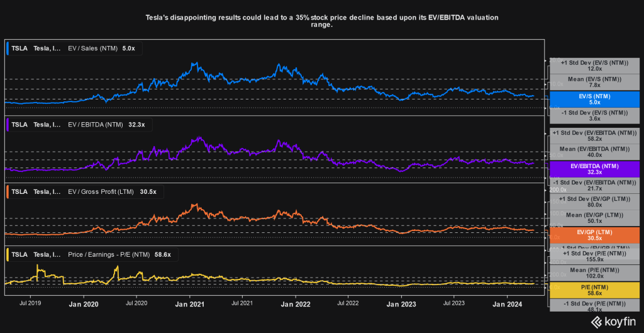Click the orange EV/GP (LTM) 30.5x value tag
Image resolution: width=644 pixels, height=333 pixels.
click(x=594, y=235)
